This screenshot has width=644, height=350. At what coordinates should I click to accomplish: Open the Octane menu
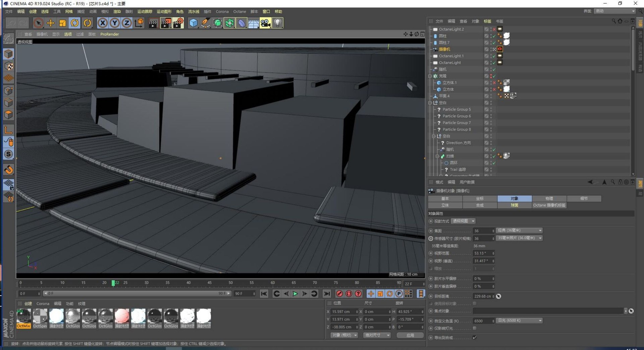239,11
